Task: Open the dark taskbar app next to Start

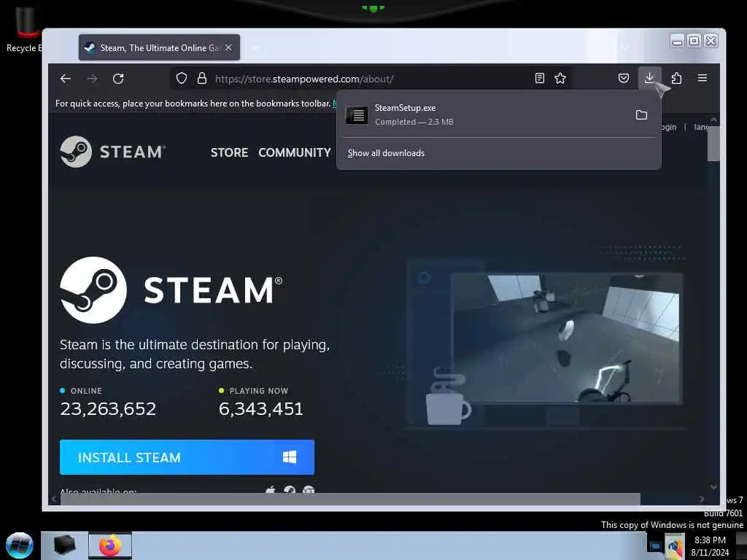Action: [64, 545]
